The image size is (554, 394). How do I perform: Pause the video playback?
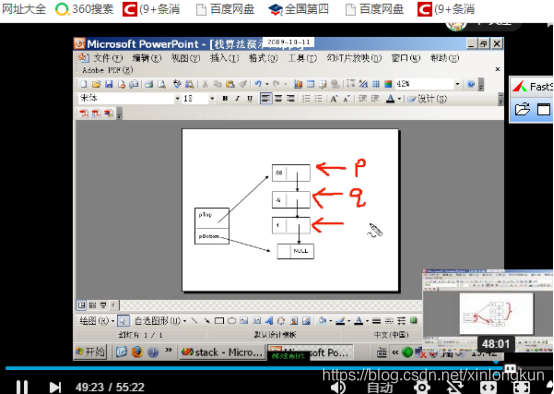(x=22, y=387)
